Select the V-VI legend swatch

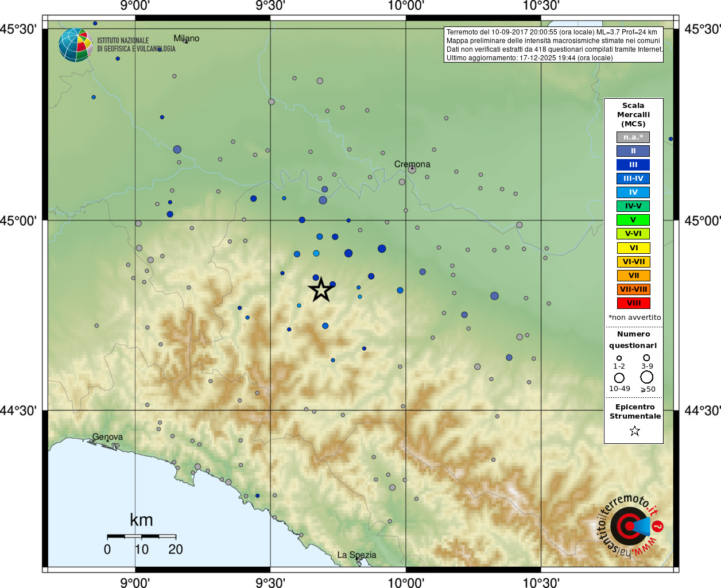coord(633,234)
